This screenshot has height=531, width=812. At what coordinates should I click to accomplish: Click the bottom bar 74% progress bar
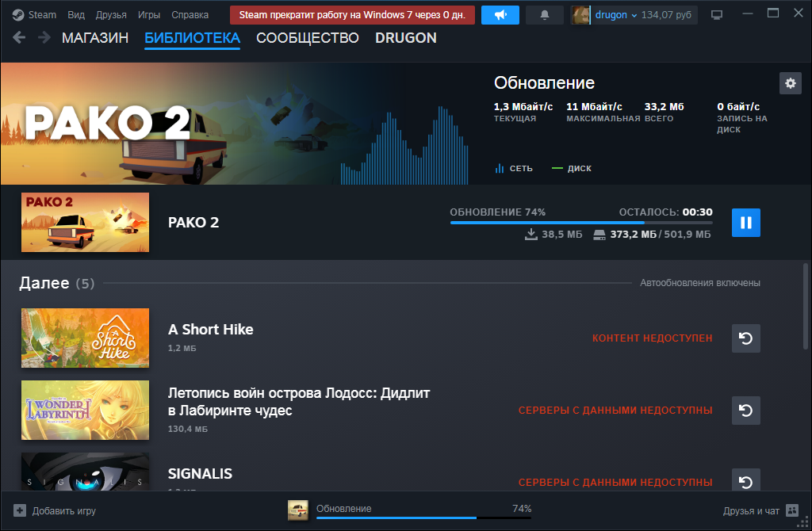[423, 518]
